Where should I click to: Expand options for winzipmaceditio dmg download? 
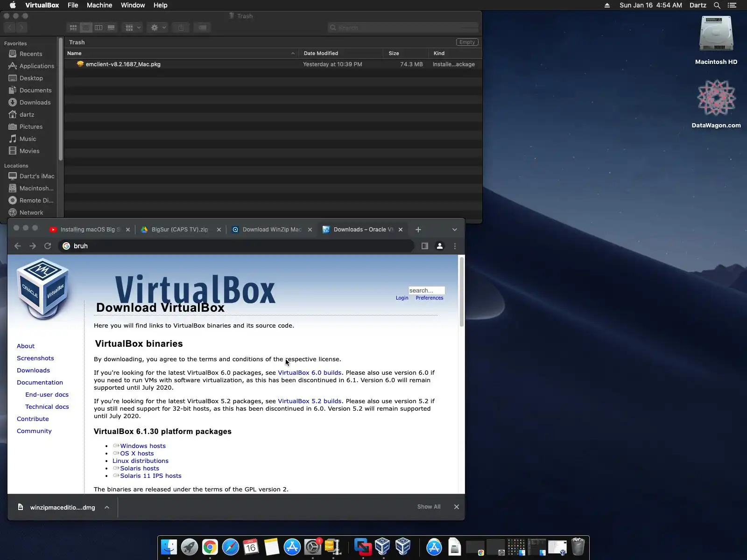click(x=107, y=507)
